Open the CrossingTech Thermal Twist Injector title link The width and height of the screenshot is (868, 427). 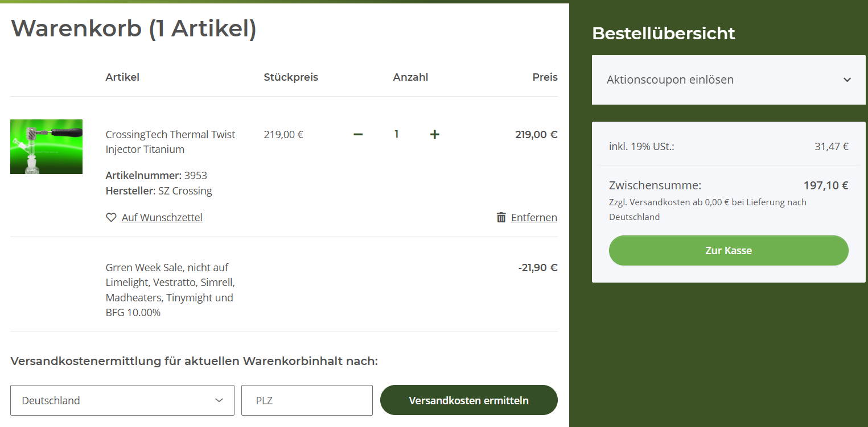click(x=170, y=142)
